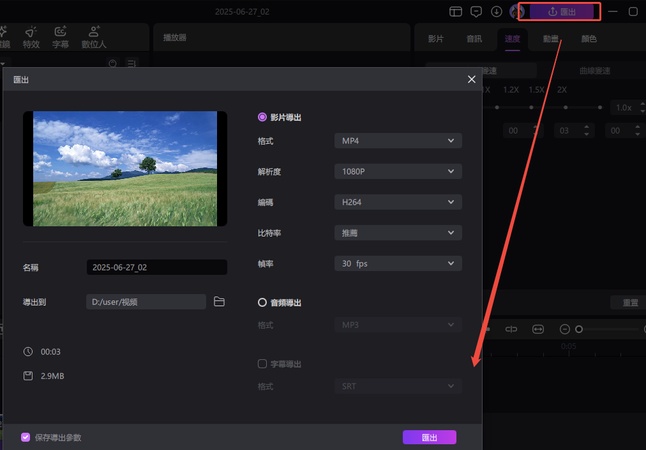646x450 pixels.
Task: Click the purple 匯出 button in dialog
Action: (x=429, y=437)
